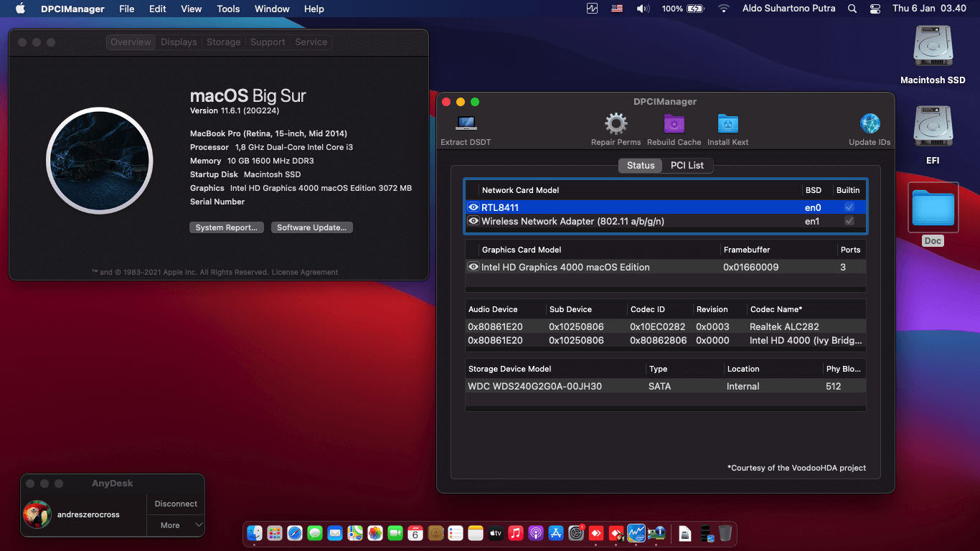980x551 pixels.
Task: Launch Music from the Dock
Action: click(516, 533)
